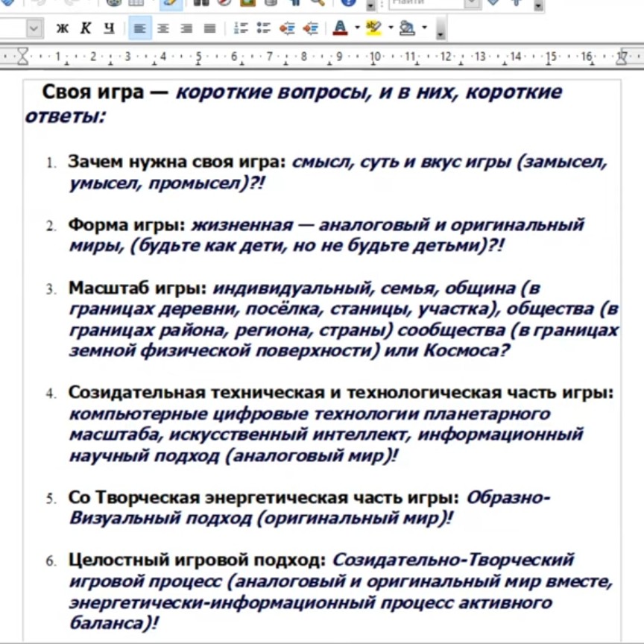The height and width of the screenshot is (644, 644).
Task: Click text 'умысел, промысел)?!'
Action: pos(167,183)
